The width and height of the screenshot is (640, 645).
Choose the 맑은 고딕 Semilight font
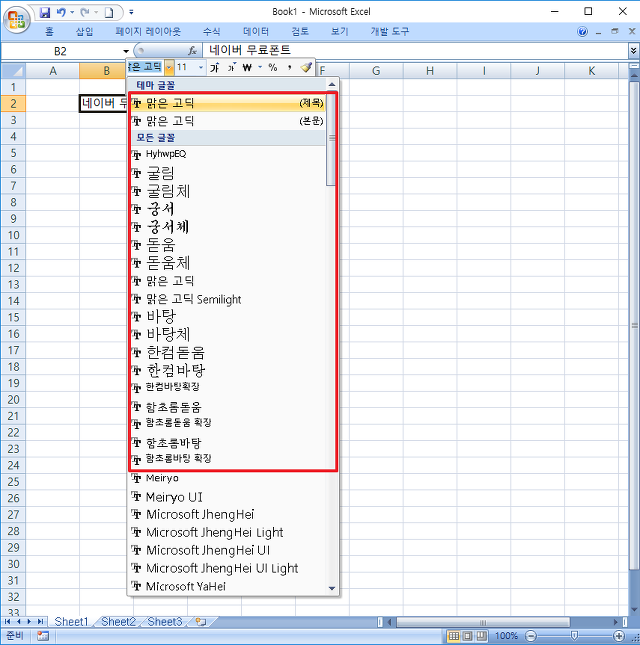point(228,299)
